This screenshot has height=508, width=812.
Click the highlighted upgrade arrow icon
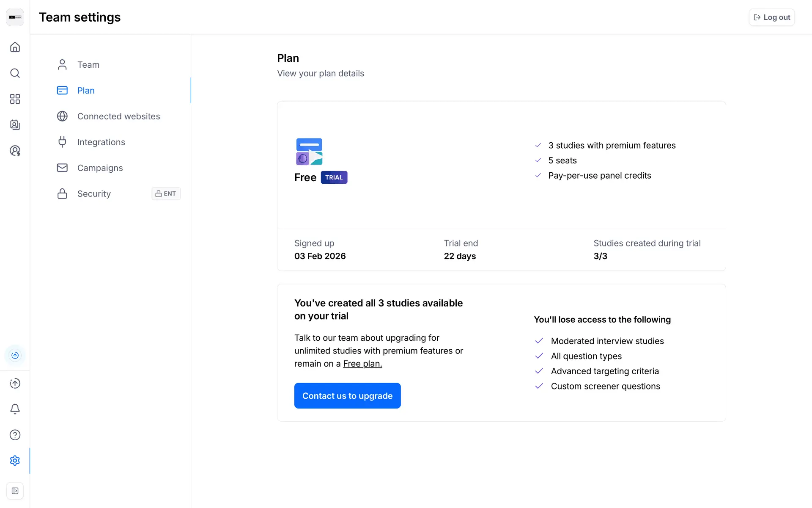click(x=15, y=355)
